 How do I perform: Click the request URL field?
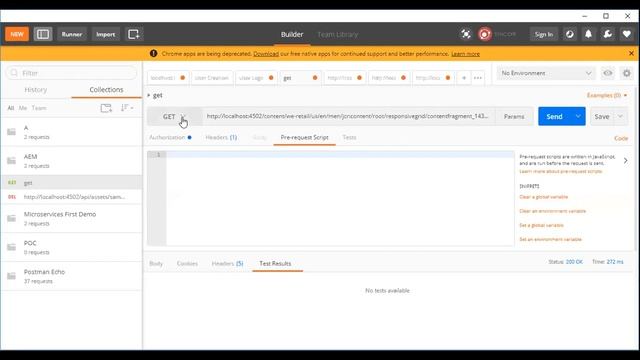tap(348, 116)
